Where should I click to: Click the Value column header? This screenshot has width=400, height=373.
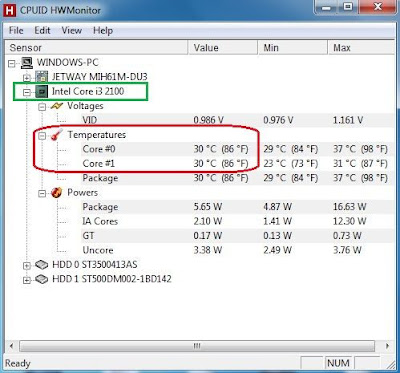pos(223,48)
